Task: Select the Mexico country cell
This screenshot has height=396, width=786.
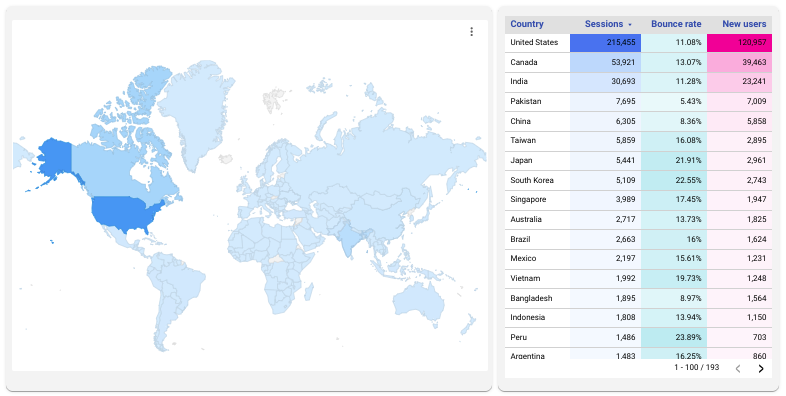Action: 537,259
